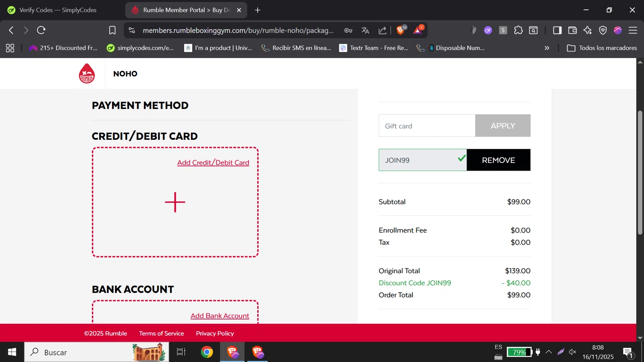This screenshot has height=362, width=644.
Task: Reload the Rumble member portal page
Action: click(41, 30)
